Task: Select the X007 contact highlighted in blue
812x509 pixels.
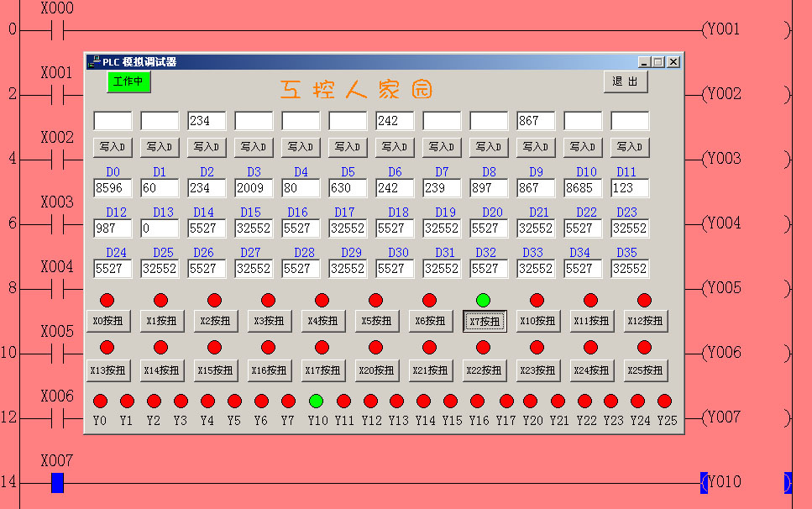Action: (x=57, y=482)
